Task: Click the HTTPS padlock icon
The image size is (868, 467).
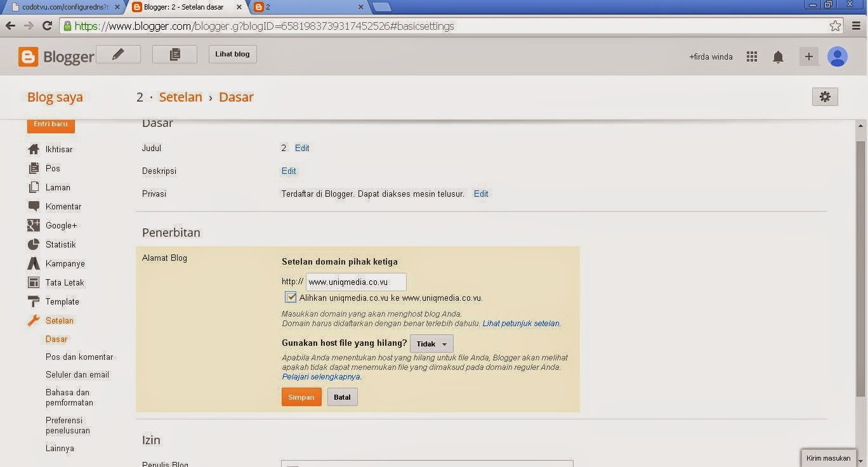Action: tap(67, 26)
